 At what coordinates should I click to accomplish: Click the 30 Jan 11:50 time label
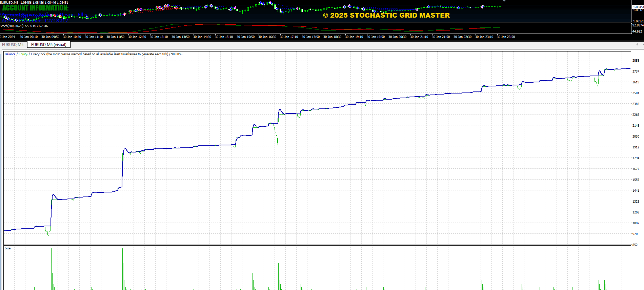point(116,37)
